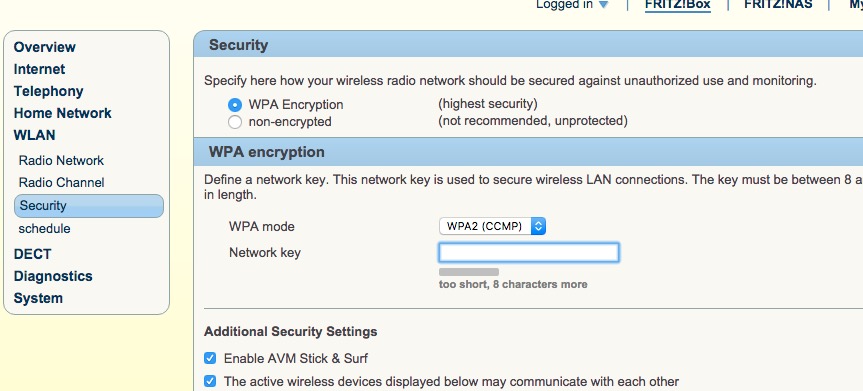This screenshot has width=863, height=391.
Task: Open the Logged in dropdown arrow
Action: (x=603, y=5)
